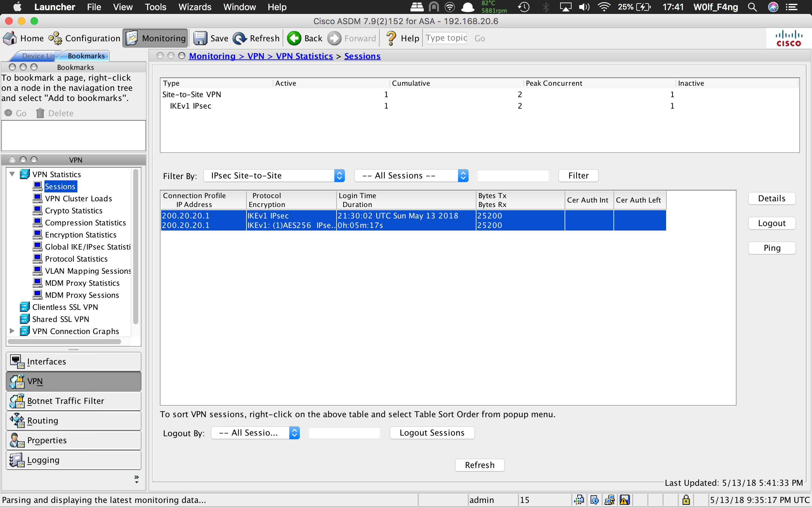
Task: Open macOS Spotlight search icon
Action: (x=753, y=7)
